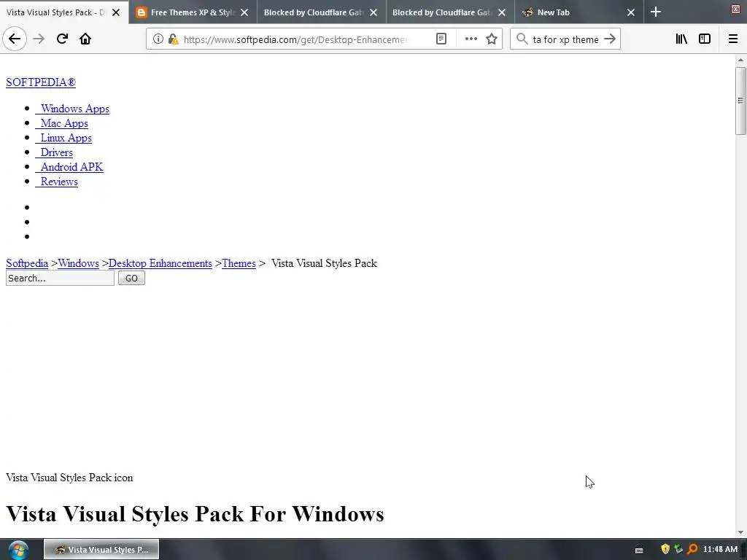The height and width of the screenshot is (560, 747).
Task: Click the page vertical scrollbar thumb
Action: pyautogui.click(x=740, y=101)
